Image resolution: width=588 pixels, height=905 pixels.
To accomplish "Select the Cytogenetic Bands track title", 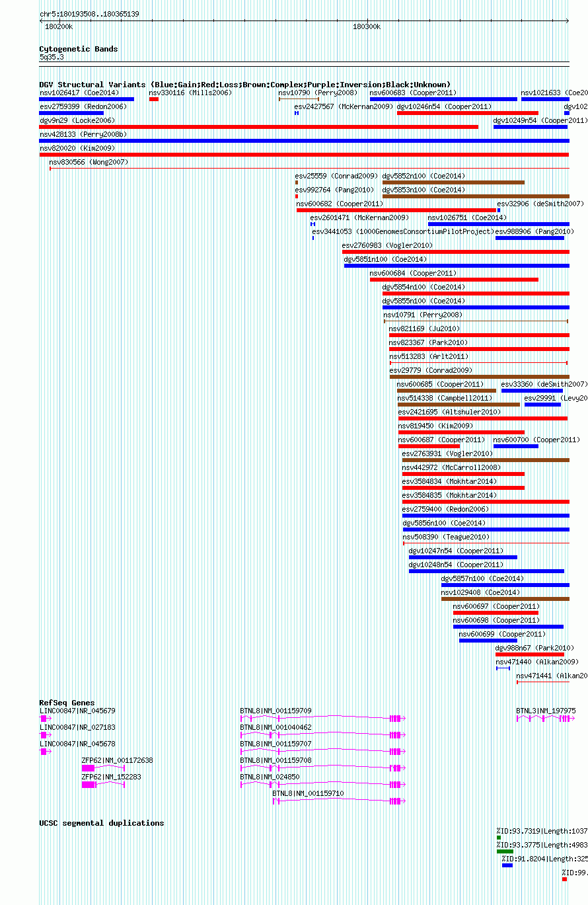I will (x=79, y=49).
